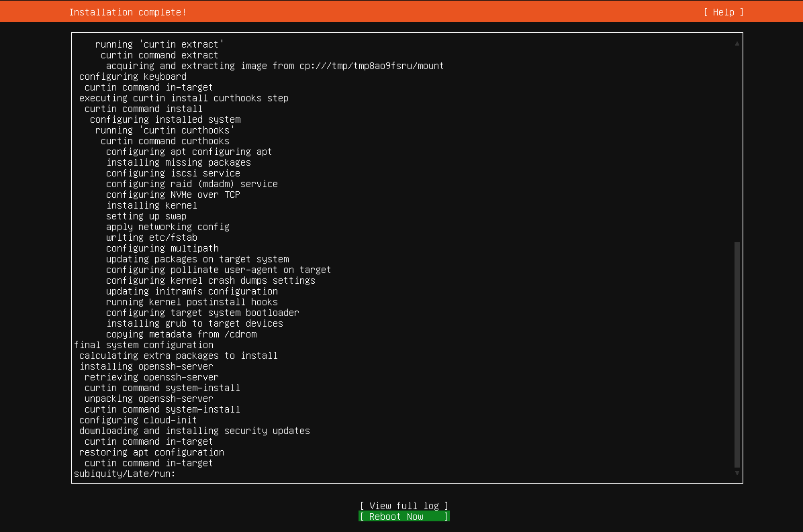Select the 'configuring NVMe over TCP' line
803x532 pixels.
(173, 195)
